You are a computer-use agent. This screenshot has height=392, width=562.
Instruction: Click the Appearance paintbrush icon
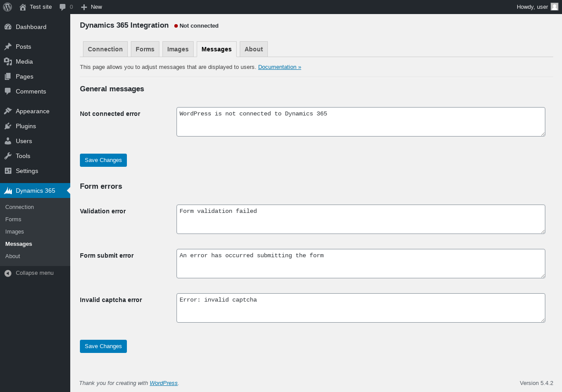tap(8, 111)
